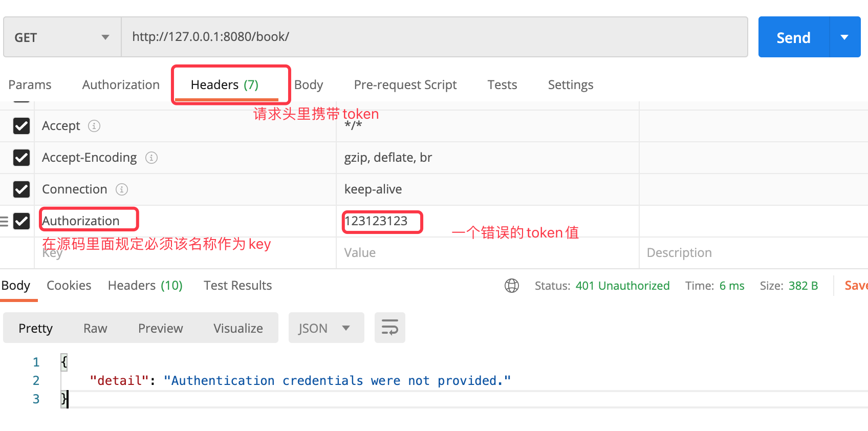Screen dimensions: 868x431
Task: Select Raw response view
Action: tap(95, 328)
